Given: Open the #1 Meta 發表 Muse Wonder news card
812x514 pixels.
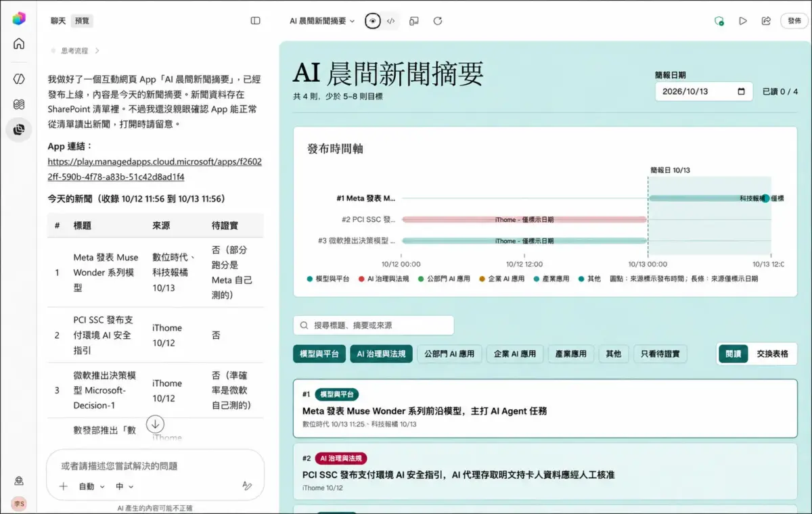Looking at the screenshot, I should [545, 408].
